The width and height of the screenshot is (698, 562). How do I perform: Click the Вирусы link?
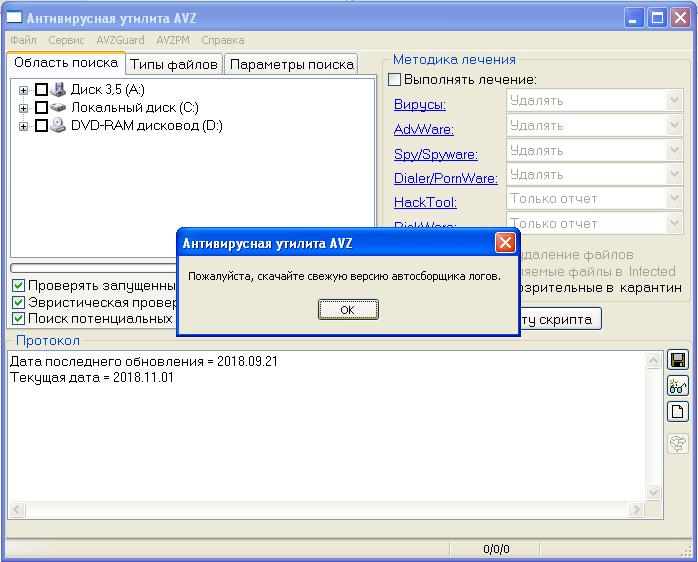[420, 105]
